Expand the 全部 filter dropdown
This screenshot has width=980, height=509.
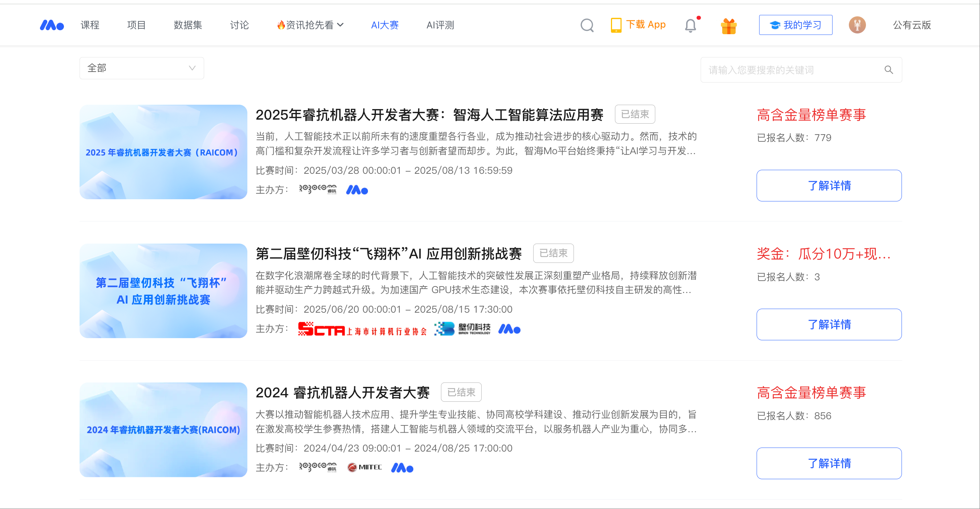point(142,68)
